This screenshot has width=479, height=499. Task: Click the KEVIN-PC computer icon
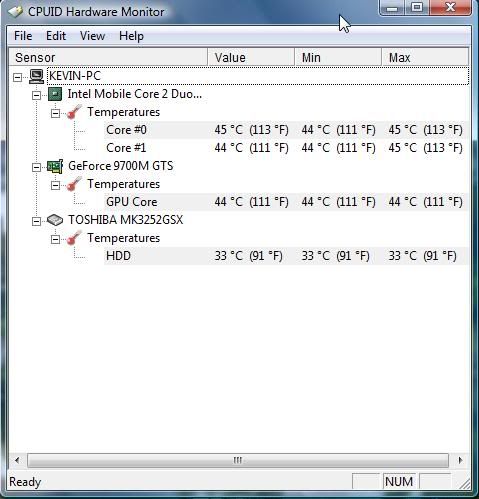(36, 76)
